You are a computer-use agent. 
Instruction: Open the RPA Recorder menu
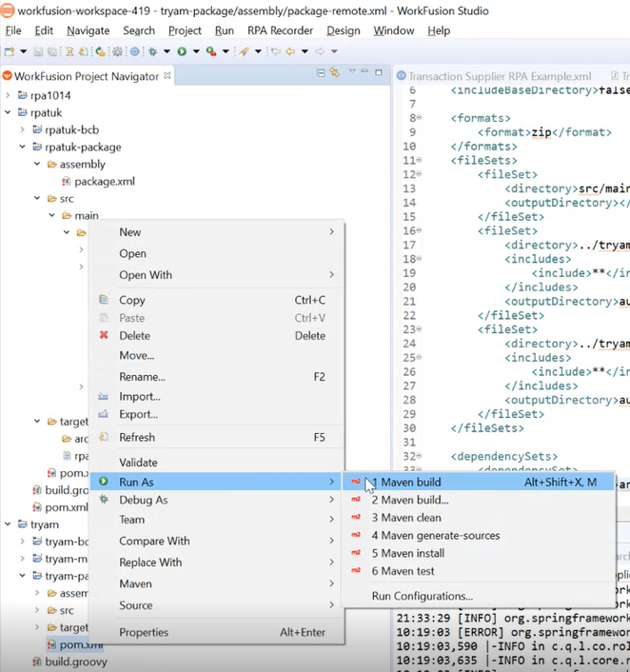point(281,30)
